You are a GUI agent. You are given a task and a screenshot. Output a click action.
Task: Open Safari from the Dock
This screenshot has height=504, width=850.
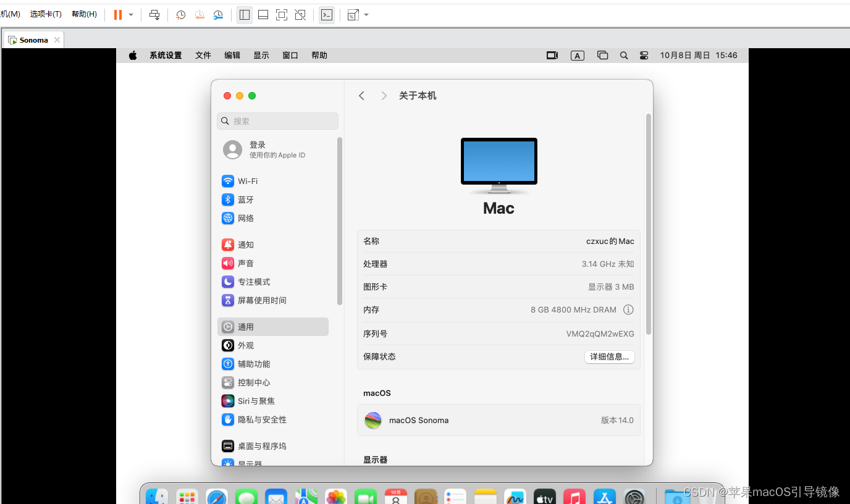click(217, 497)
